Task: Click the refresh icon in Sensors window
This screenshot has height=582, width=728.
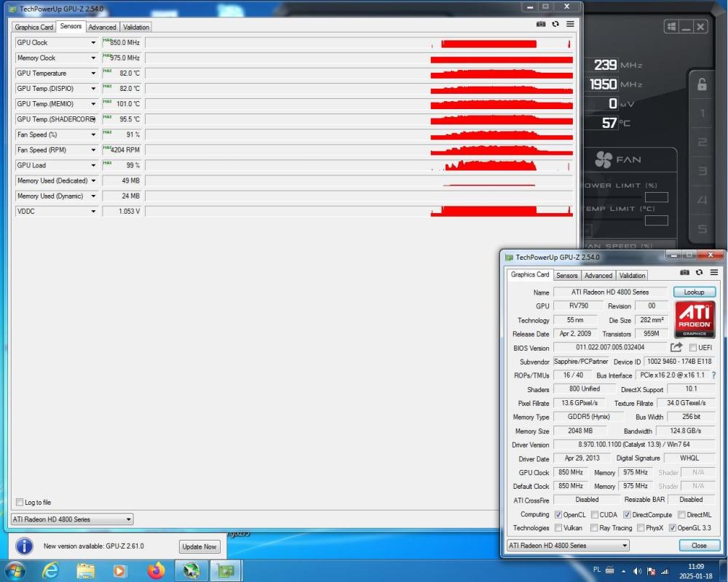Action: [x=555, y=24]
